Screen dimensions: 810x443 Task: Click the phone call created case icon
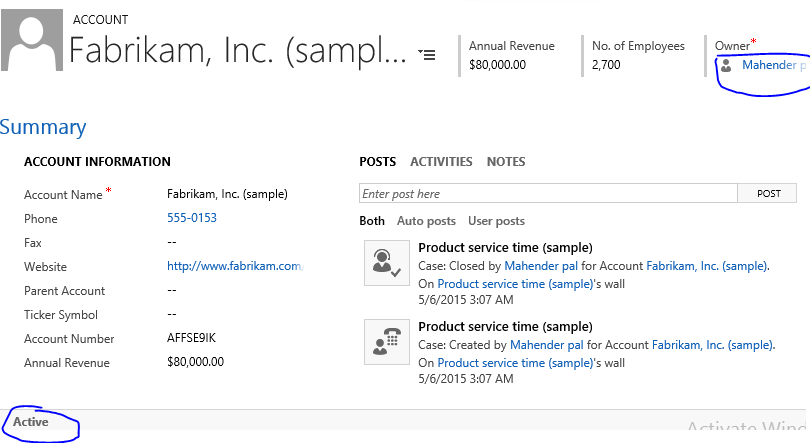[x=384, y=341]
